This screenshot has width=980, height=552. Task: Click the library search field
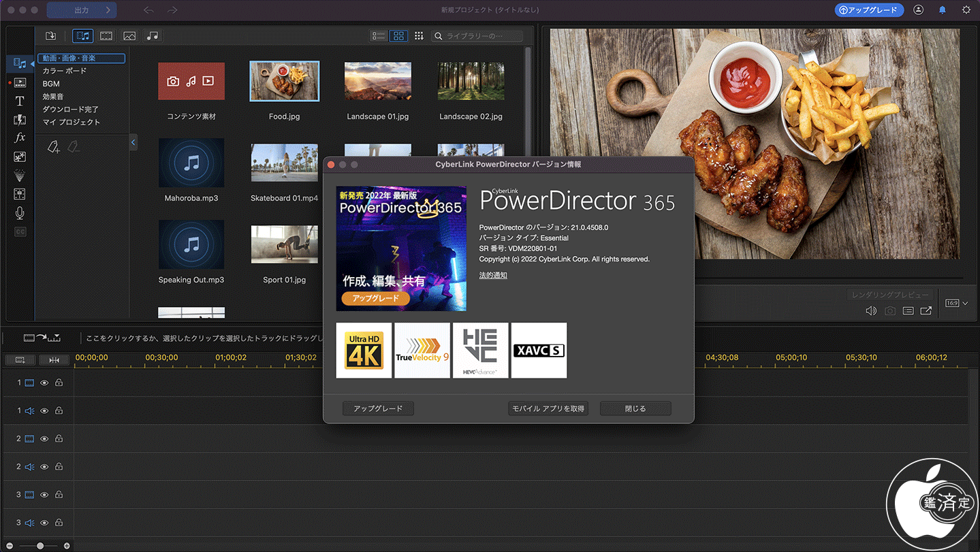click(x=477, y=36)
